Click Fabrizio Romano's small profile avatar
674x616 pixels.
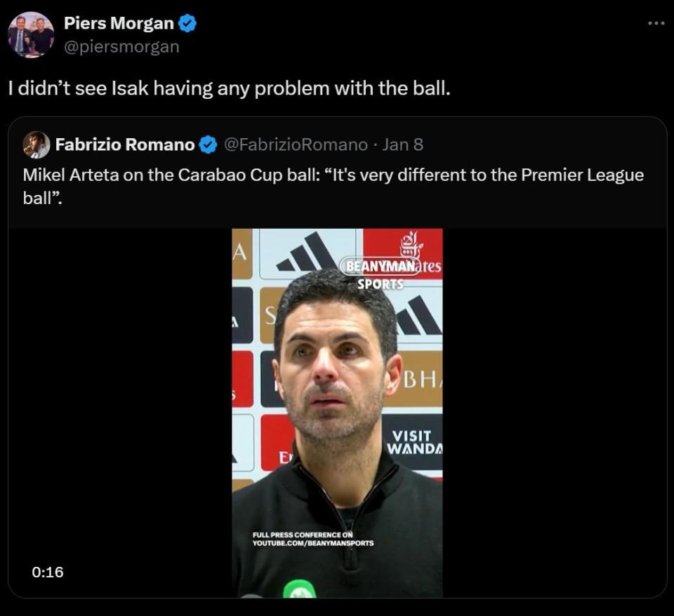point(37,145)
